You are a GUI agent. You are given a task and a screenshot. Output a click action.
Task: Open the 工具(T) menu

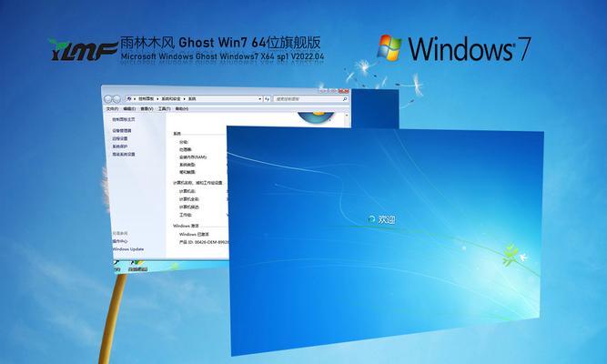[164, 109]
